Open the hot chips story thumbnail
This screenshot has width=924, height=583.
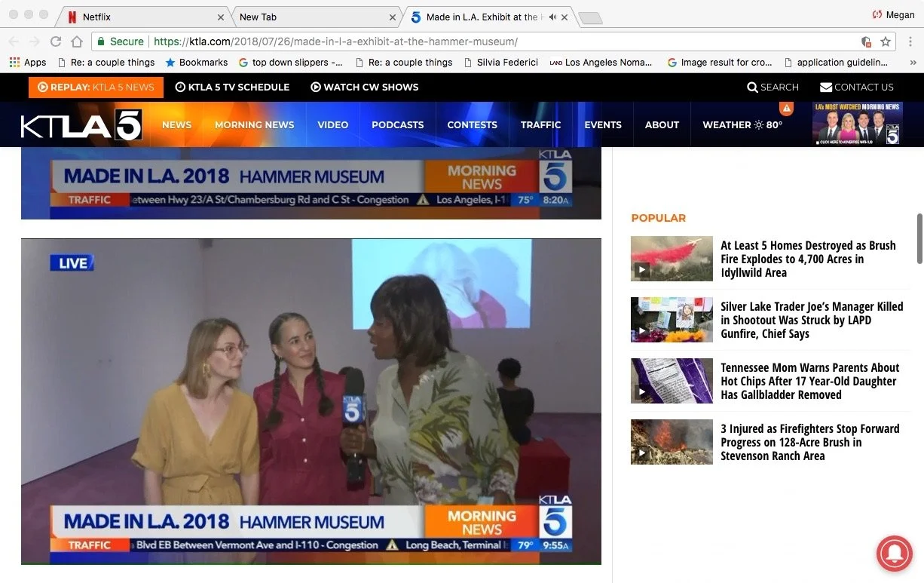pos(672,381)
